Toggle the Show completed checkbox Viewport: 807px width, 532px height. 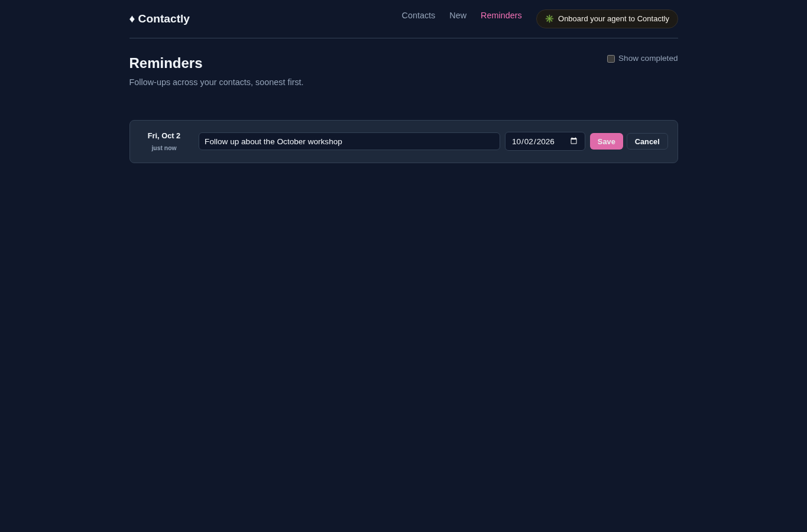pyautogui.click(x=611, y=59)
